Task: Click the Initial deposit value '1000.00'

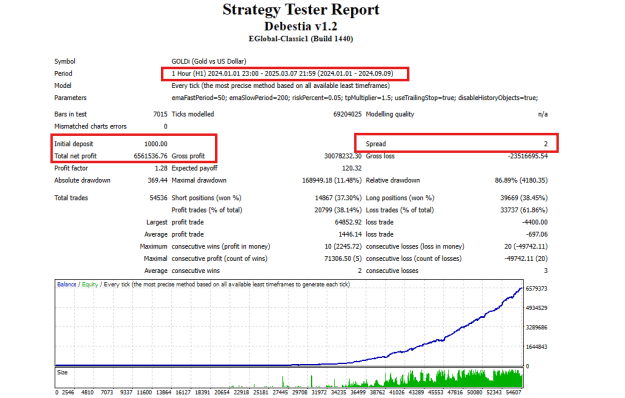Action: coord(155,144)
